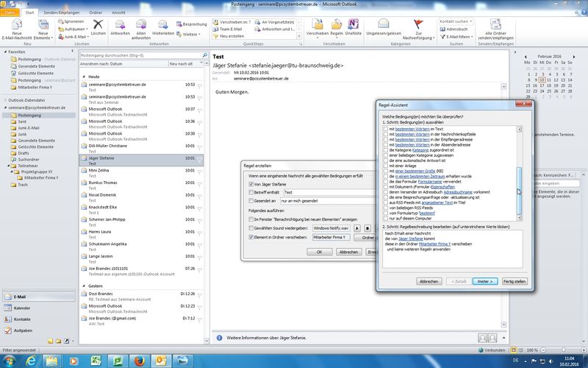Check 'nur auf diesem Computer' condition
Image resolution: width=588 pixels, height=368 pixels.
385,219
